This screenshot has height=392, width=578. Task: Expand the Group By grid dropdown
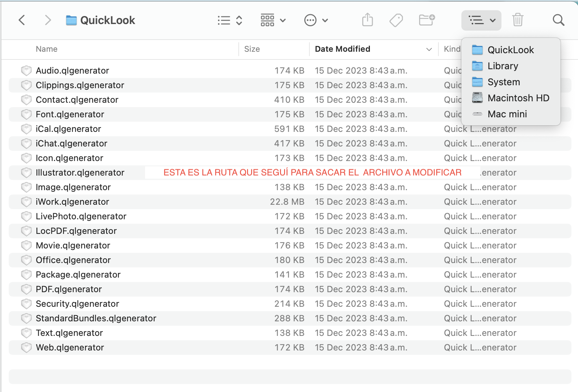coord(273,20)
